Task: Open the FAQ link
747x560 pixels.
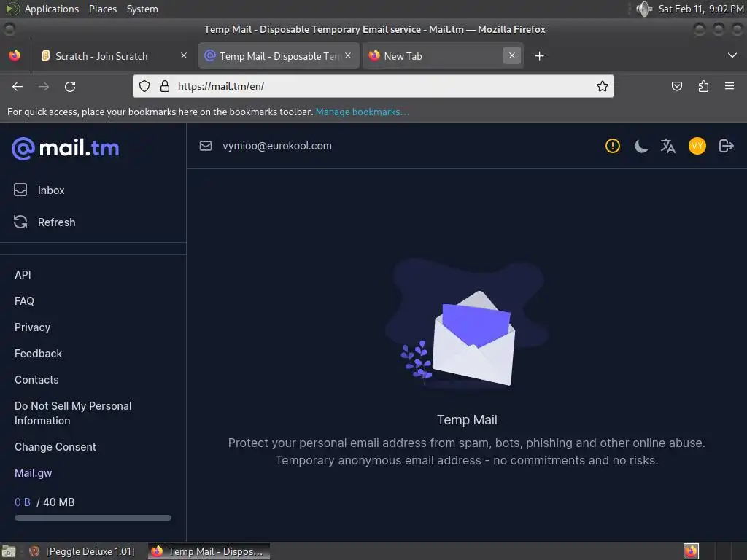Action: (24, 301)
